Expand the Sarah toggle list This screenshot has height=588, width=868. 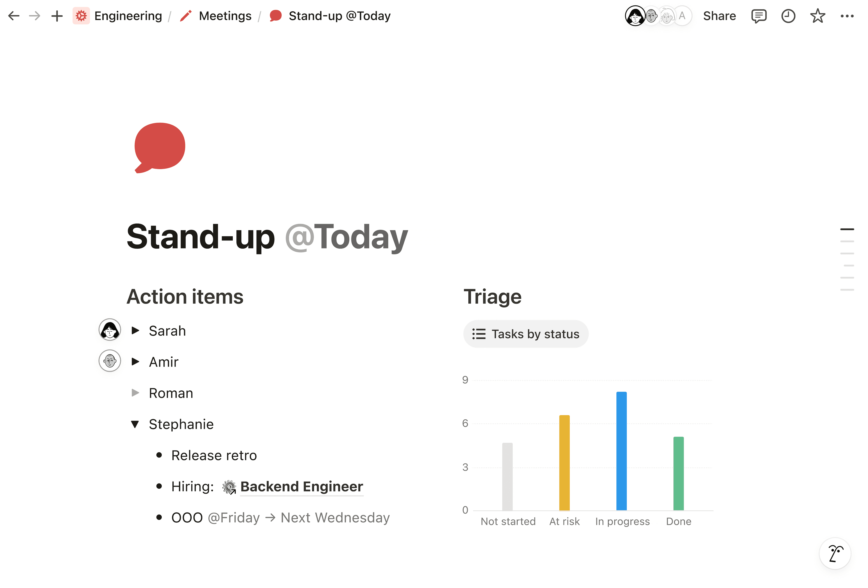136,330
